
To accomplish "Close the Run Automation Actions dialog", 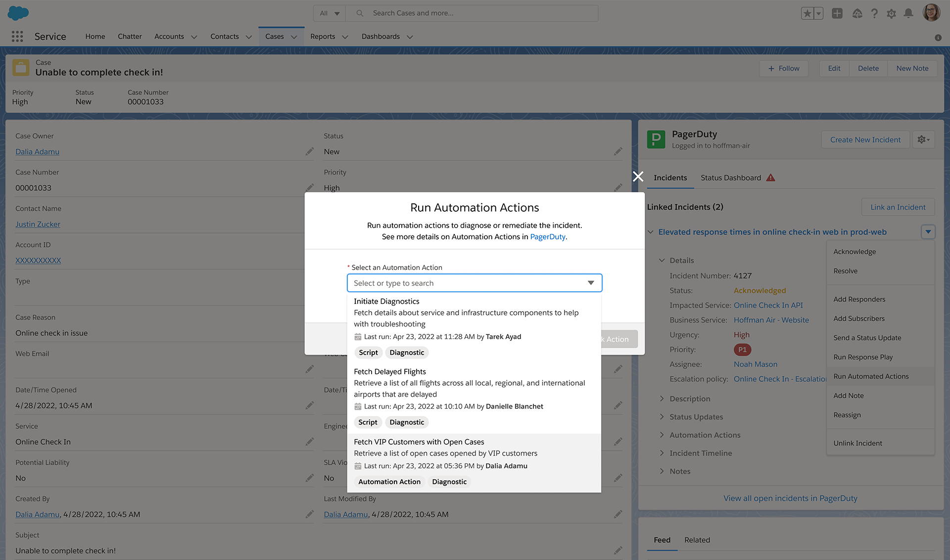I will 638,176.
